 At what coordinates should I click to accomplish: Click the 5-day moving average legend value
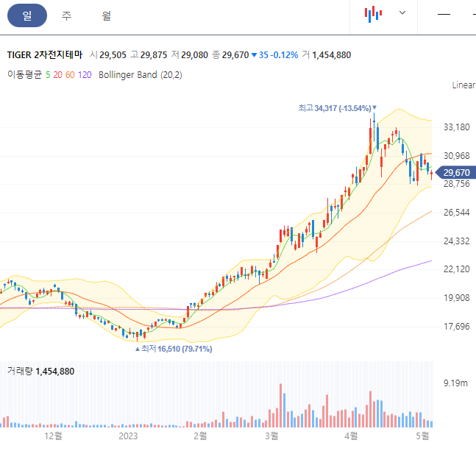tap(48, 75)
